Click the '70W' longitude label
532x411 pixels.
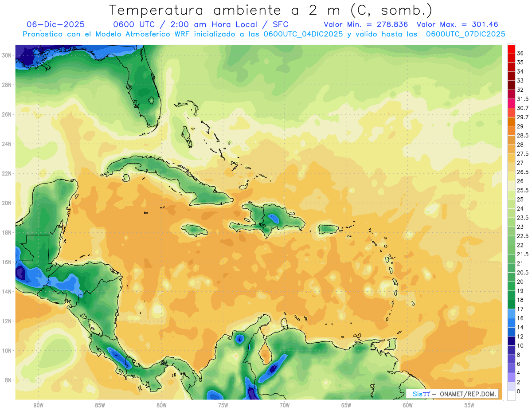(285, 406)
